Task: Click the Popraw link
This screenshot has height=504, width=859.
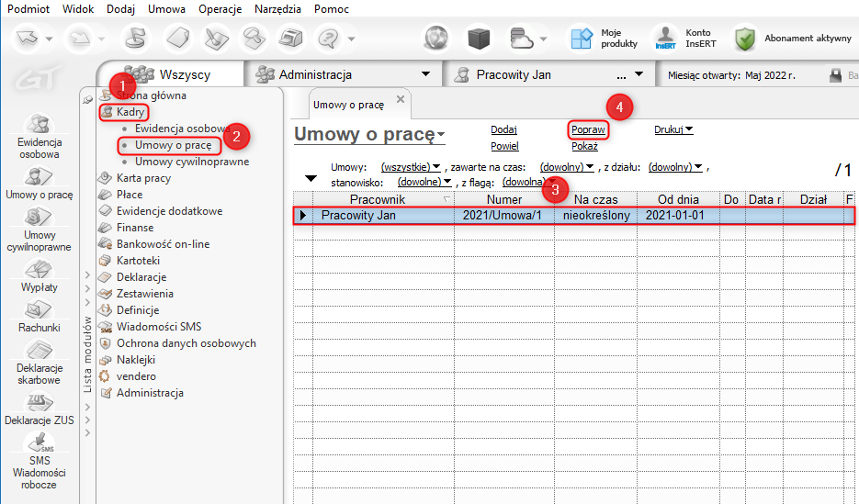Action: pyautogui.click(x=588, y=129)
